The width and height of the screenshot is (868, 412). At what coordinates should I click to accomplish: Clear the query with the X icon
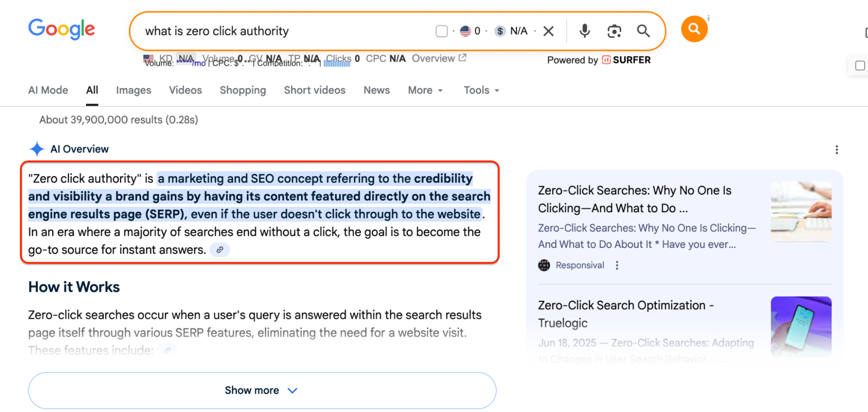[548, 31]
